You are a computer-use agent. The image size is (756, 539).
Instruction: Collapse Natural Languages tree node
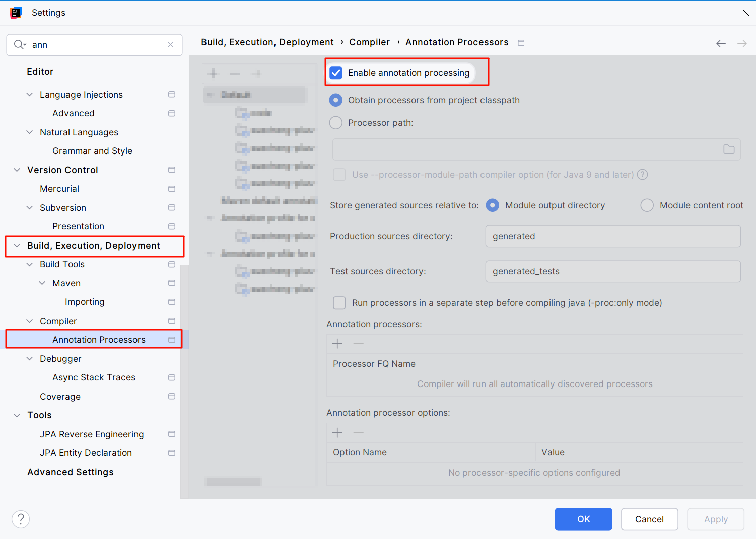click(x=30, y=132)
